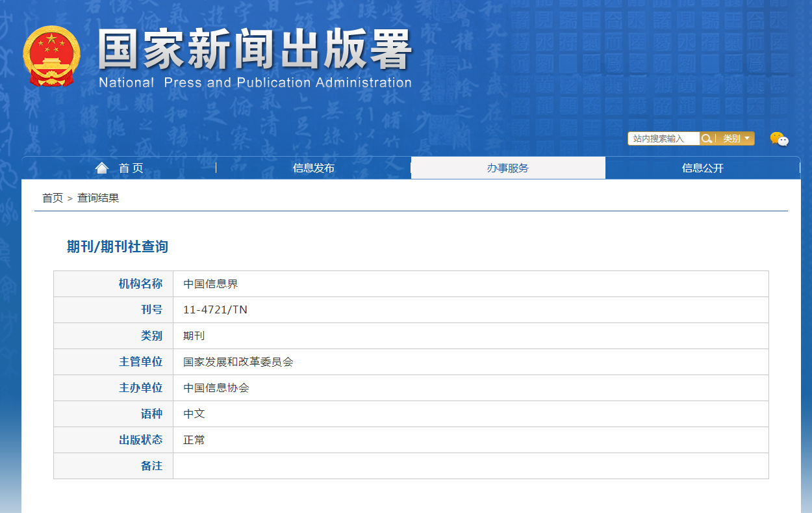Click the 站内搜索输入 search field

pyautogui.click(x=663, y=138)
